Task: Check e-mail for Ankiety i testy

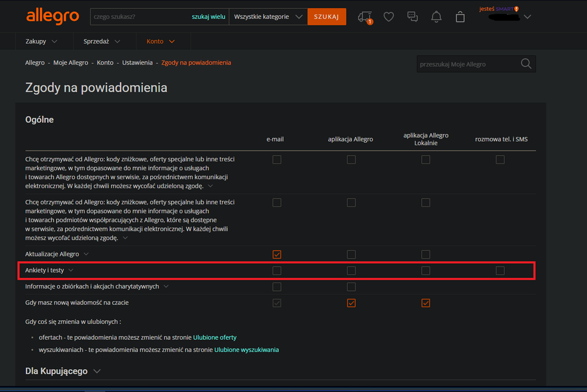Action: click(277, 271)
